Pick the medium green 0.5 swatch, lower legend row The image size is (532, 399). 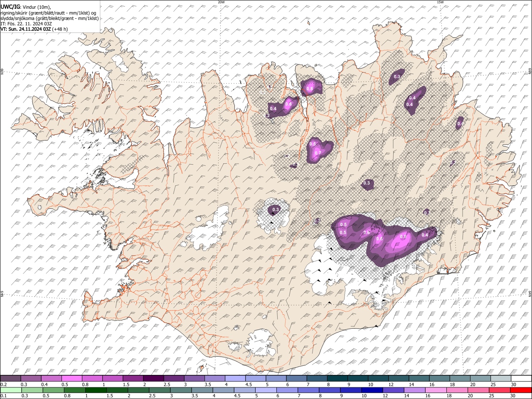click(53, 390)
